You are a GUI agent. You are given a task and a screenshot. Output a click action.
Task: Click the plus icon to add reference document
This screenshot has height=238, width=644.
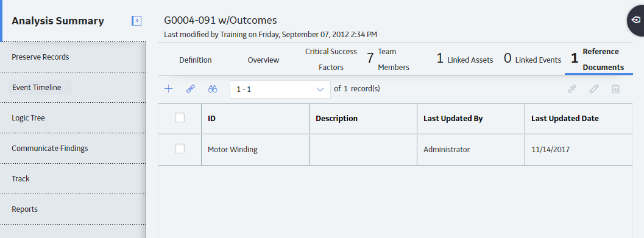(x=168, y=89)
